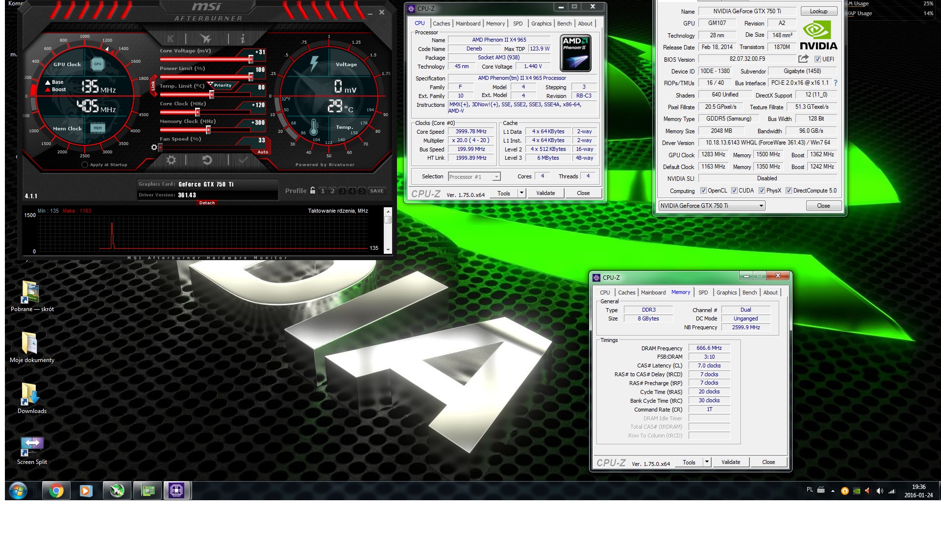Click the Link voltage lock icon

[153, 86]
